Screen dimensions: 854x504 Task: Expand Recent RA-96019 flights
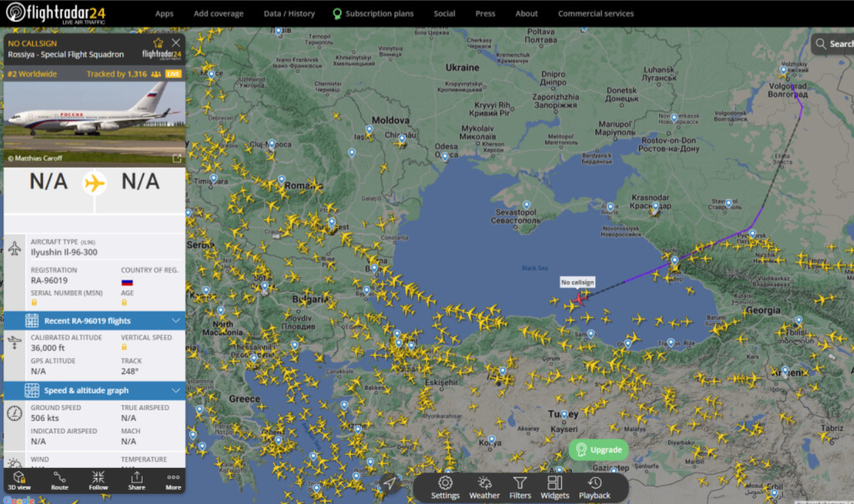(x=94, y=321)
